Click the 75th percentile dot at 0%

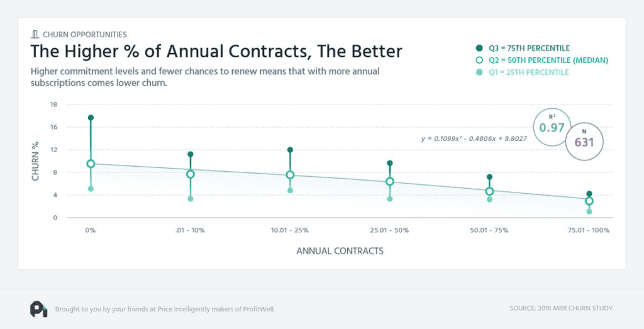point(91,118)
